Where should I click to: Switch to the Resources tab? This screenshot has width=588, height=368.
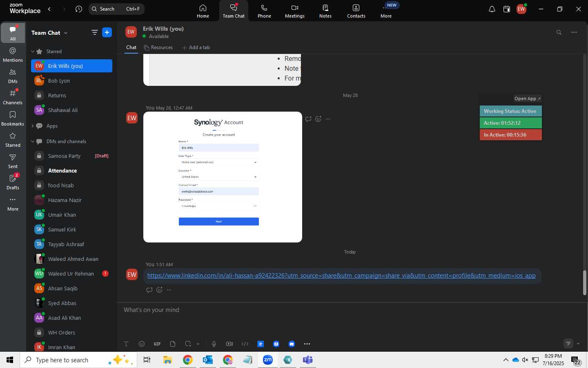pos(158,47)
